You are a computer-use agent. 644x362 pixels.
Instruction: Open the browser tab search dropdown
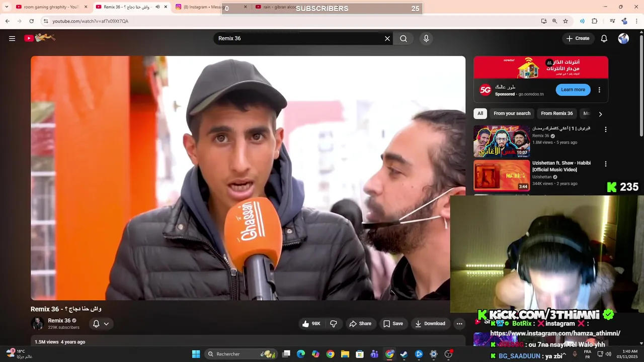tap(7, 7)
